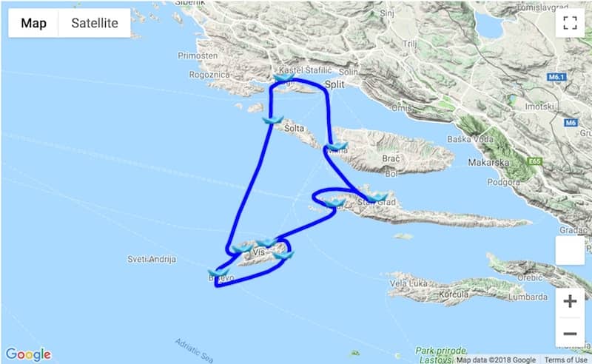Select the Map view tab

(x=33, y=23)
